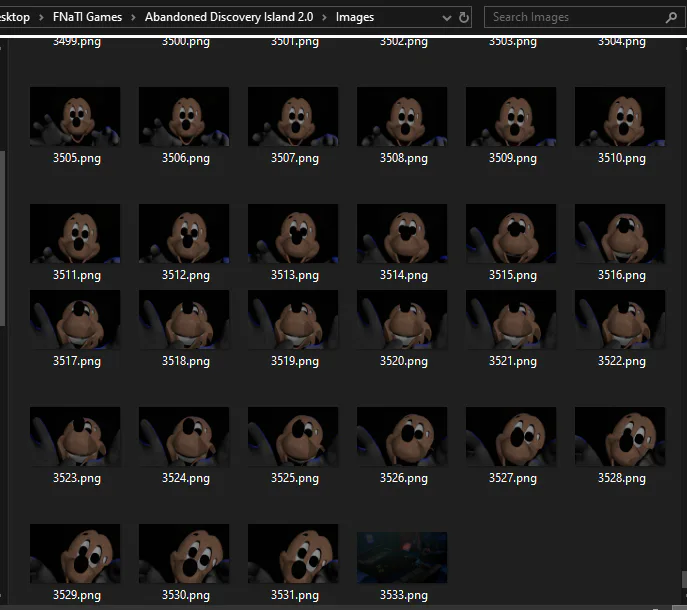The height and width of the screenshot is (610, 687).
Task: Select the 3523.png thumbnail
Action: (75, 436)
